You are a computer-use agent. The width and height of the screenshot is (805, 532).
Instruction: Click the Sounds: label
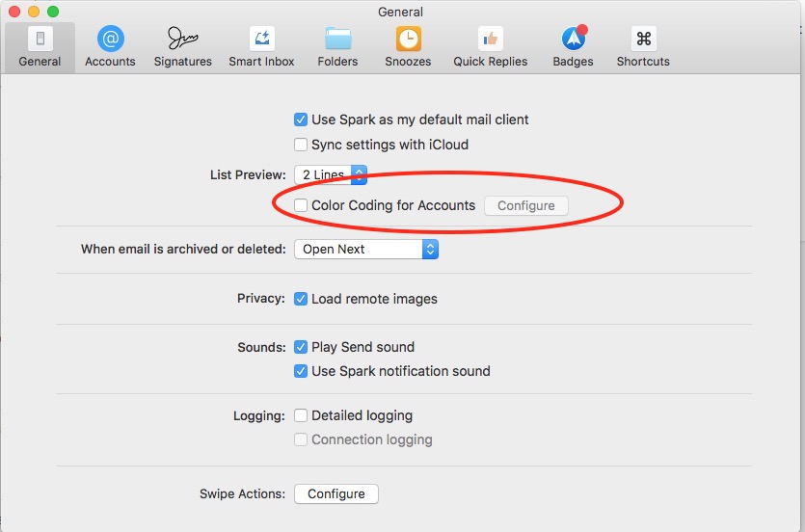(261, 347)
